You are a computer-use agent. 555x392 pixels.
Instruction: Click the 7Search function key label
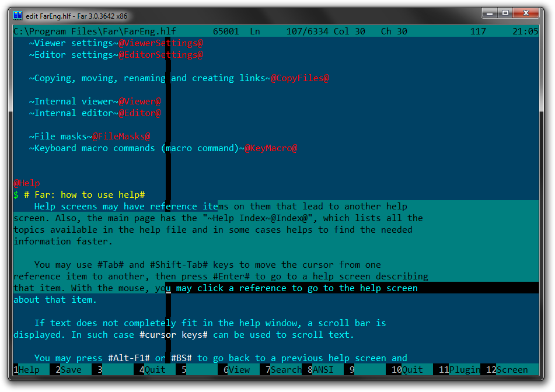tap(284, 370)
